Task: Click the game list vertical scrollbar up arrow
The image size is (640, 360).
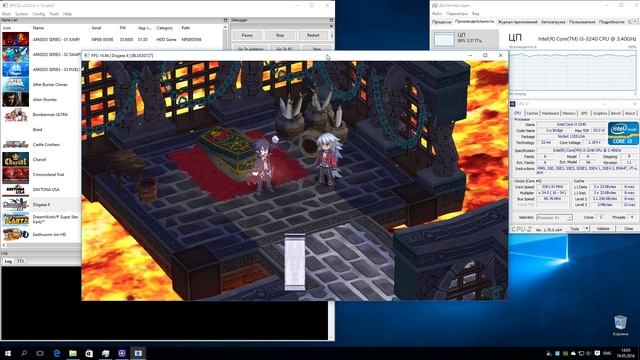Action: [225, 27]
